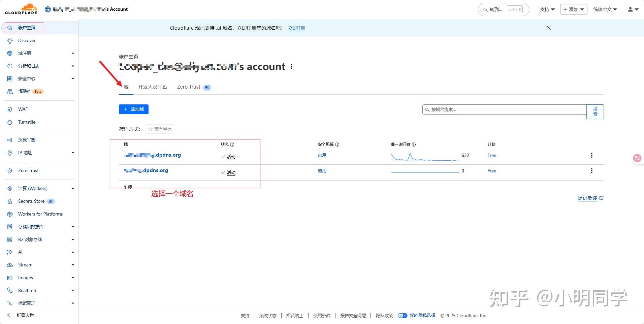Viewport: 644px width, 324px height.
Task: Click the 添加域 button
Action: (133, 109)
